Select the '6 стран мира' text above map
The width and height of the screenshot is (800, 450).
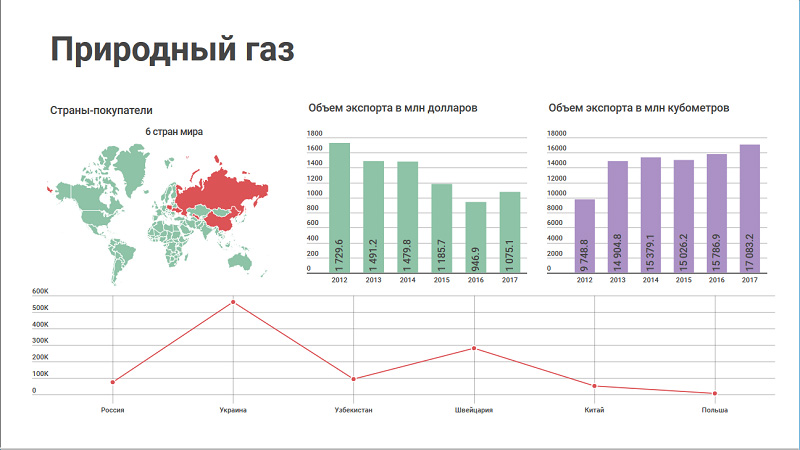(174, 132)
